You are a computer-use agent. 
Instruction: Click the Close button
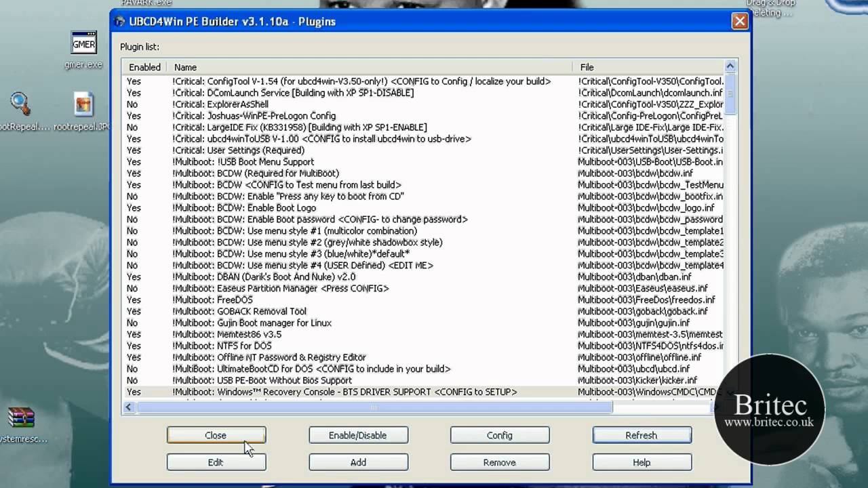pyautogui.click(x=216, y=435)
